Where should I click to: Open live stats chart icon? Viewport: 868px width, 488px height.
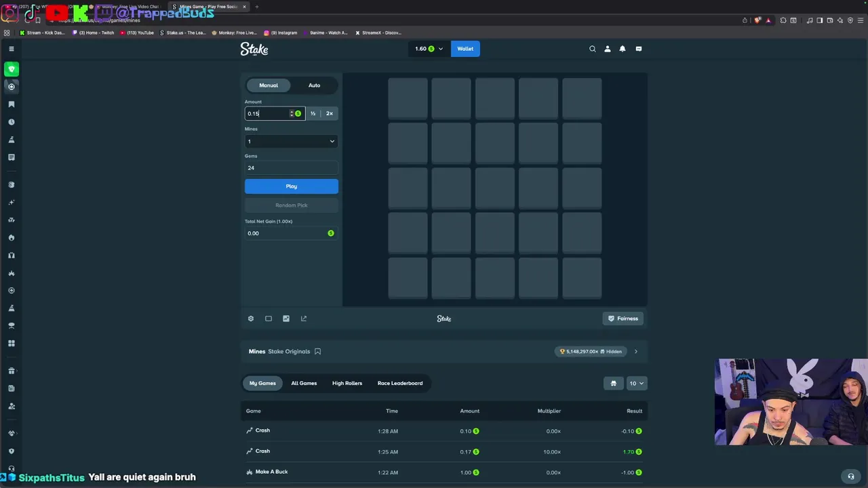coord(286,319)
